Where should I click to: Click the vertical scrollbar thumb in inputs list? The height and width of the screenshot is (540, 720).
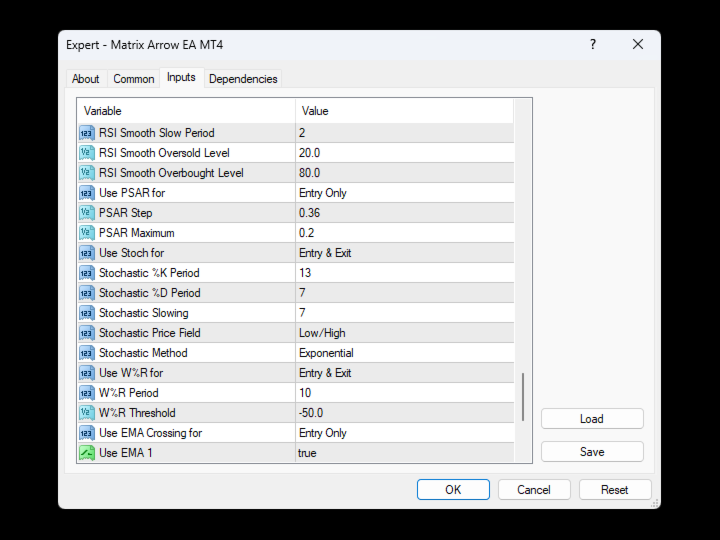pyautogui.click(x=523, y=397)
